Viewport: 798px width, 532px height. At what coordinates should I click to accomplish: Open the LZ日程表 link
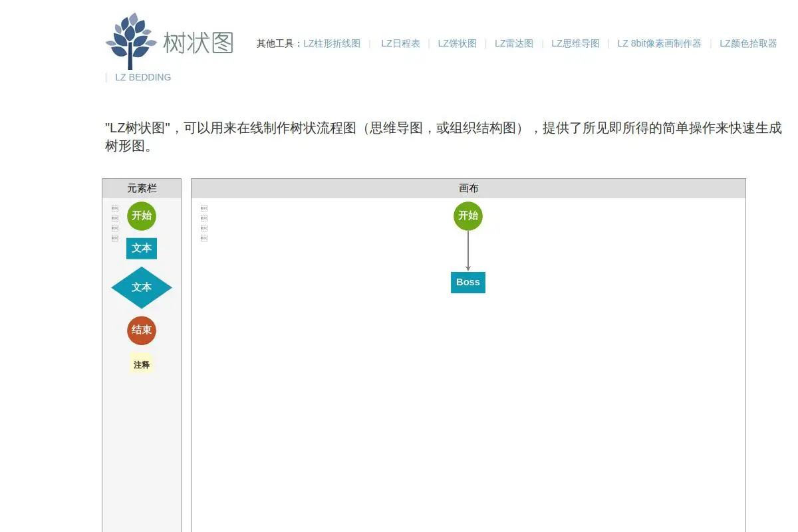(400, 43)
